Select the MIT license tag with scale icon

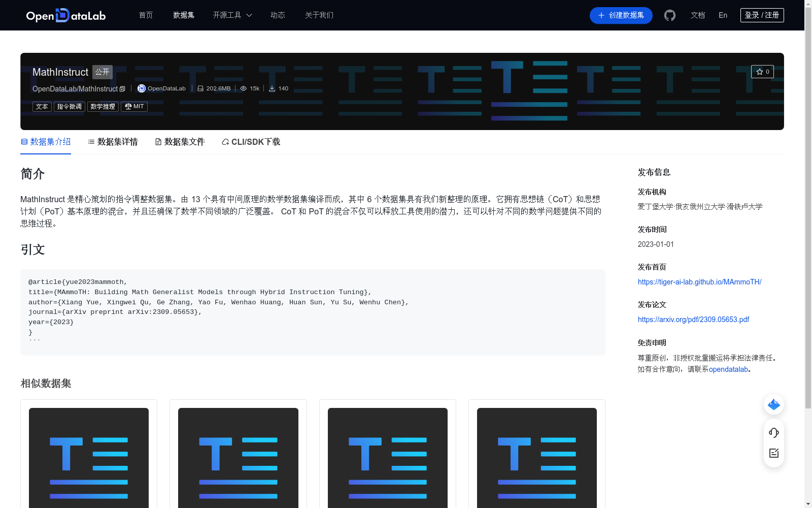134,106
